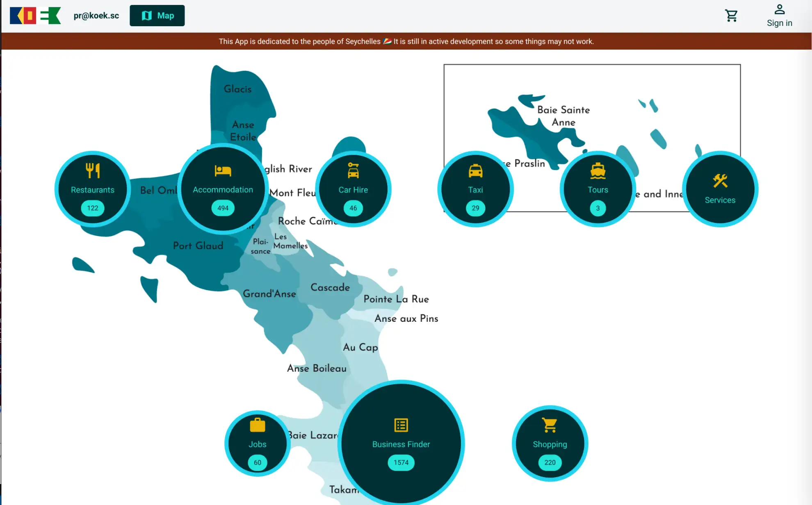Toggle the Map view button

pyautogui.click(x=157, y=16)
